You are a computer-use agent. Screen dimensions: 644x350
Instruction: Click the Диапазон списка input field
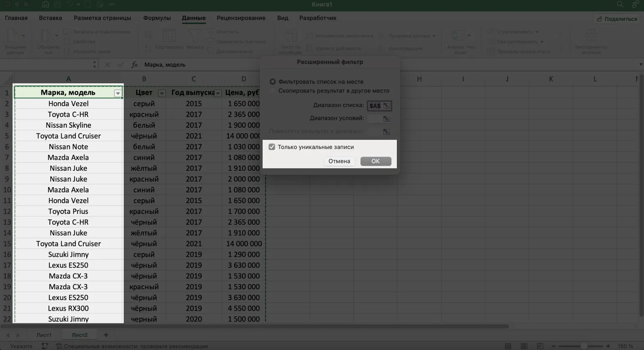tap(375, 106)
